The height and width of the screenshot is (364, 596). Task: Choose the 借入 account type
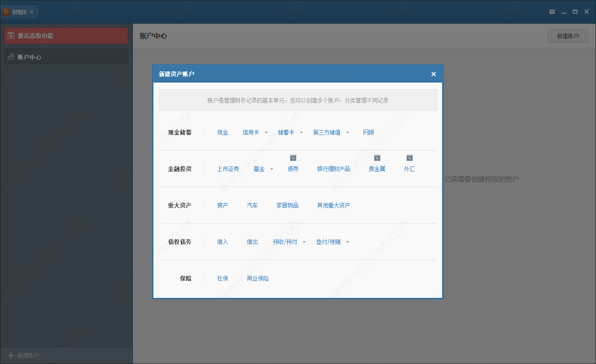(222, 242)
